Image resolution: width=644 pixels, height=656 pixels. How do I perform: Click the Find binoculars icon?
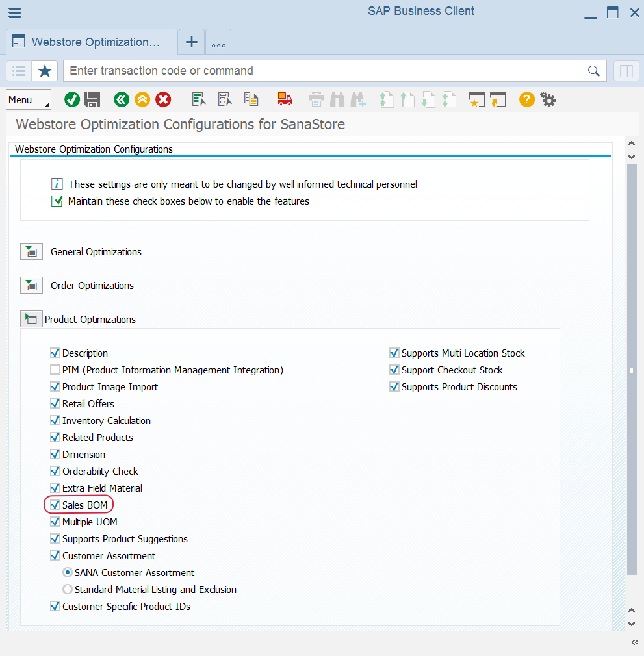(x=337, y=99)
